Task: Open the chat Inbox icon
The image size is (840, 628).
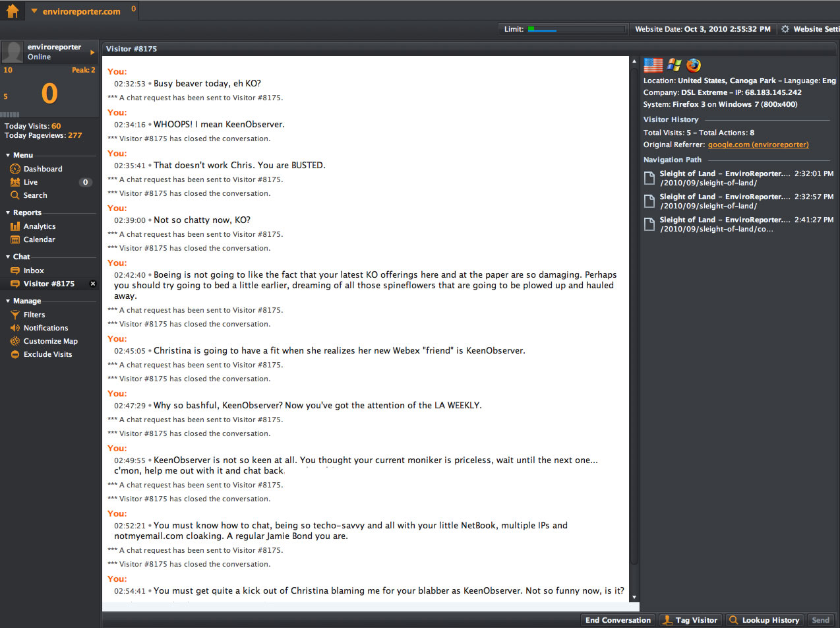Action: (x=15, y=270)
